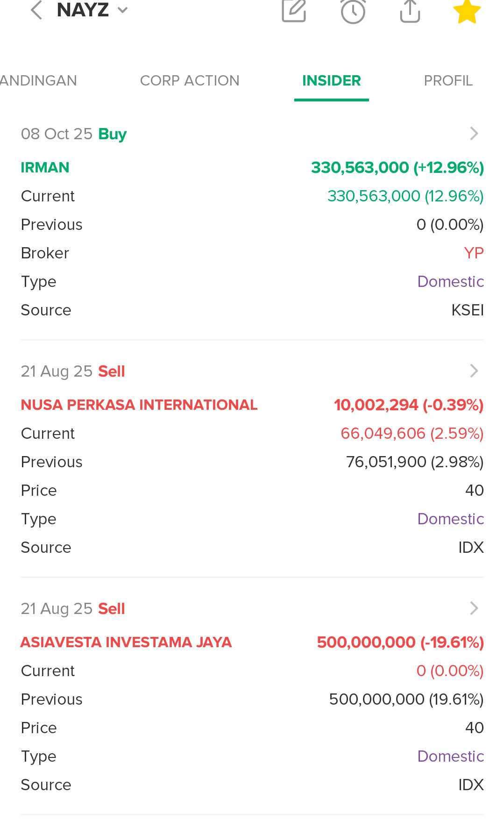Go to the partially visible ANDINGAN tab
Image resolution: width=504 pixels, height=821 pixels.
coord(38,80)
